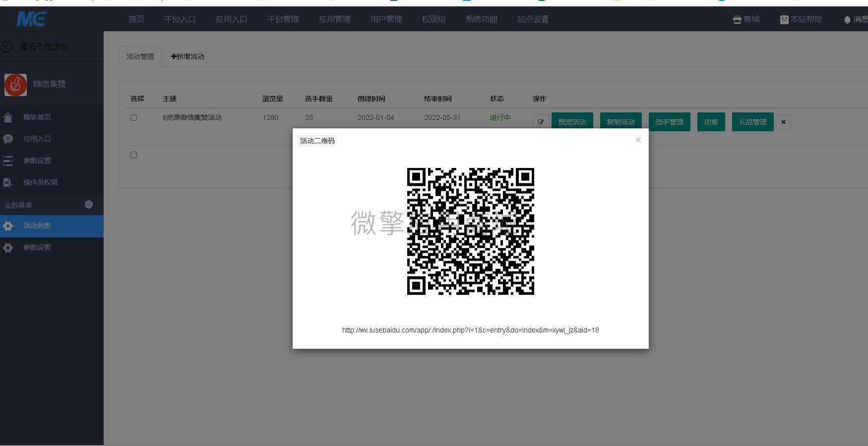Click the 进行中 status text
Viewport: 868px width, 446px height.
pos(500,117)
